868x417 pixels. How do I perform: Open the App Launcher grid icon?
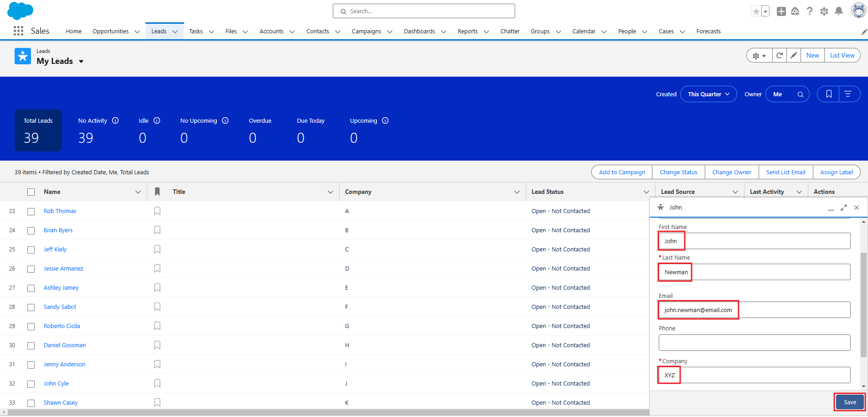pyautogui.click(x=18, y=31)
